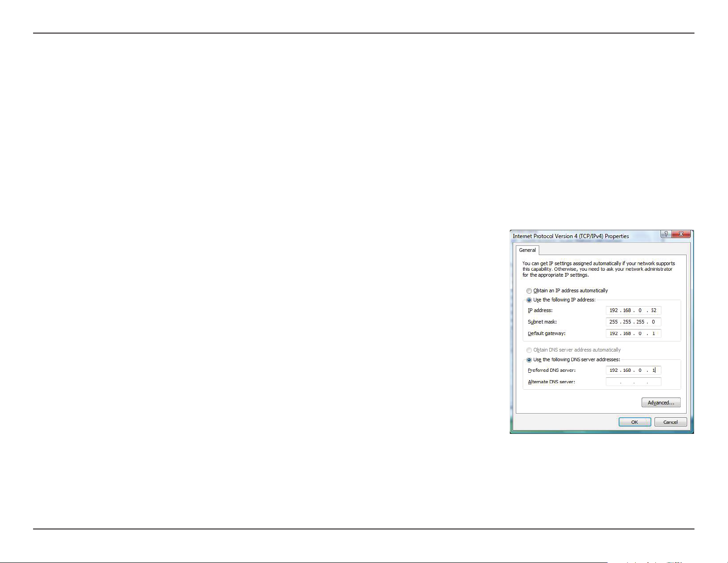Screen dimensions: 728x563
Task: Select Obtain an IP address automatically
Action: 567,290
